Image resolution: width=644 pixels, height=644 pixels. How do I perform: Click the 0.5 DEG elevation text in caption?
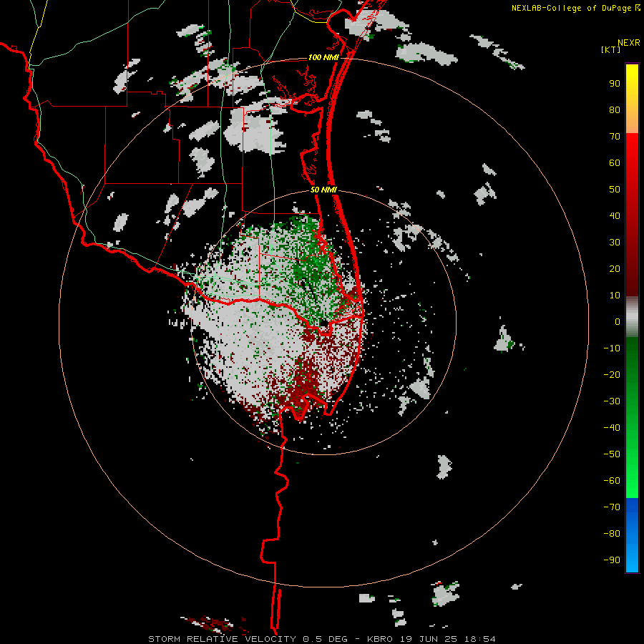click(x=326, y=639)
